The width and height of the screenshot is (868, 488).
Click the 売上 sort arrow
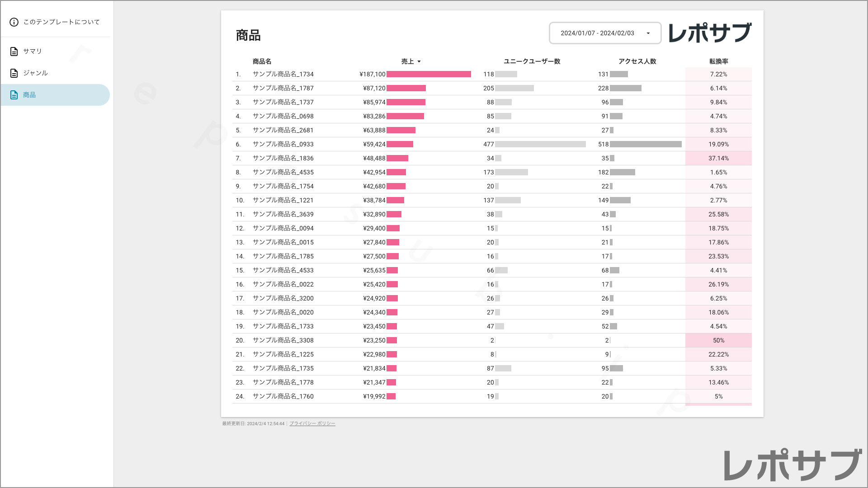coord(419,62)
